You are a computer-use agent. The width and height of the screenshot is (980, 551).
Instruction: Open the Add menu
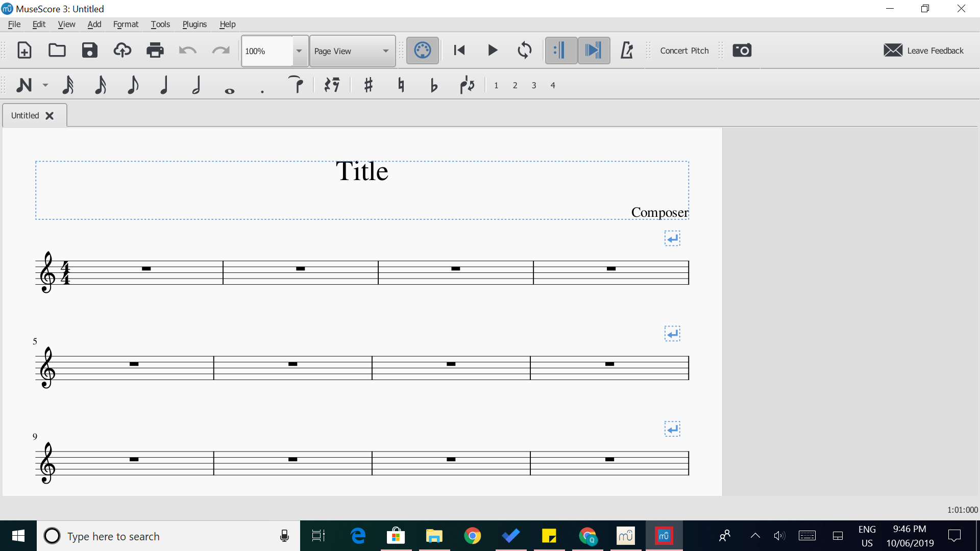coord(94,24)
